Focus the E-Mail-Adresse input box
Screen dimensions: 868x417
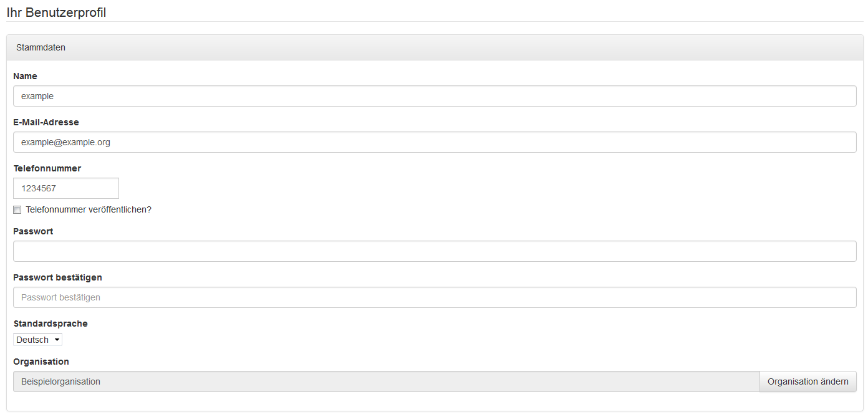(434, 142)
